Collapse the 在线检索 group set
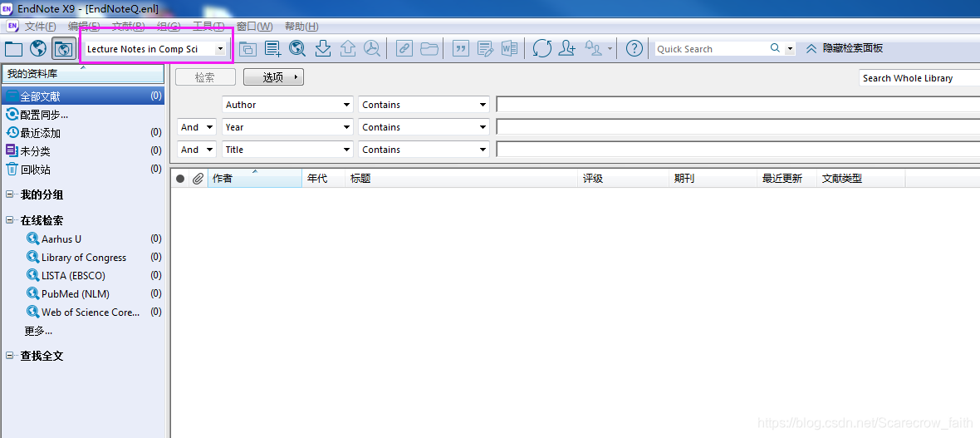The image size is (980, 438). [9, 220]
